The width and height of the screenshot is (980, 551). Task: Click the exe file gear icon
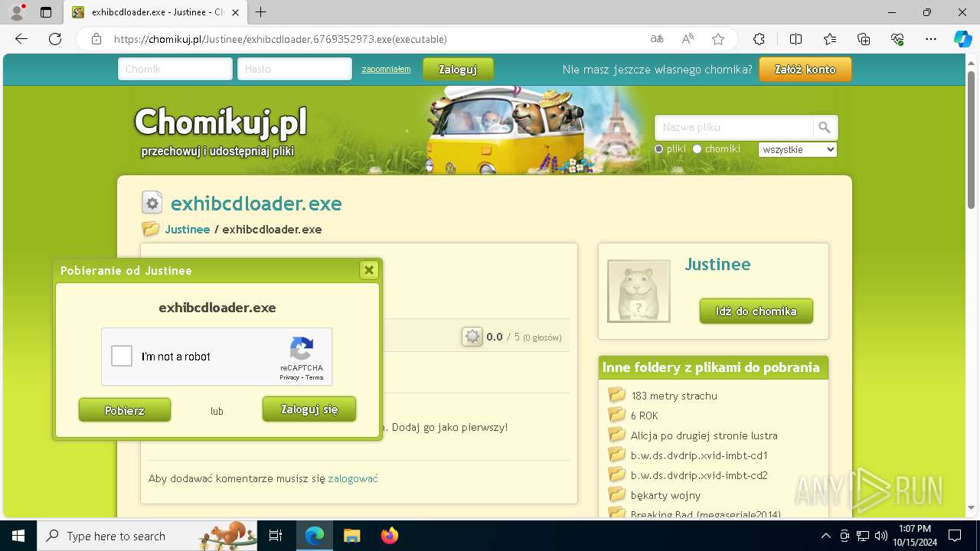coord(152,203)
